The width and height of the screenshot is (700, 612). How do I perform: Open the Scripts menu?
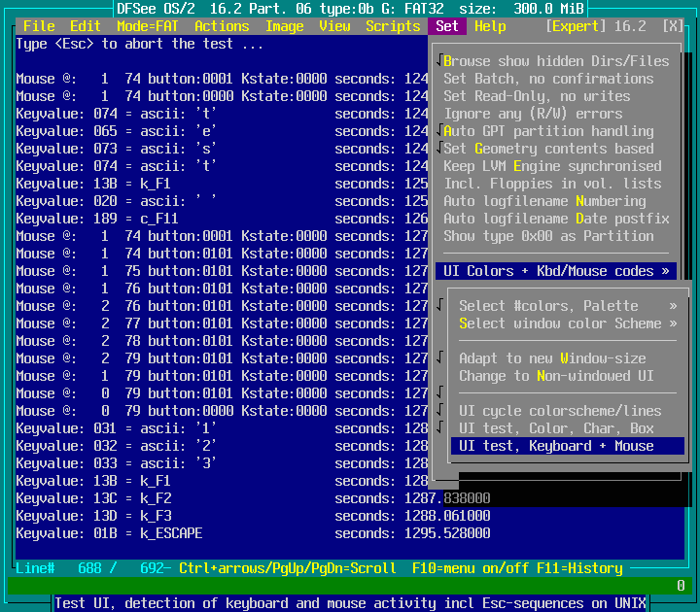[393, 26]
